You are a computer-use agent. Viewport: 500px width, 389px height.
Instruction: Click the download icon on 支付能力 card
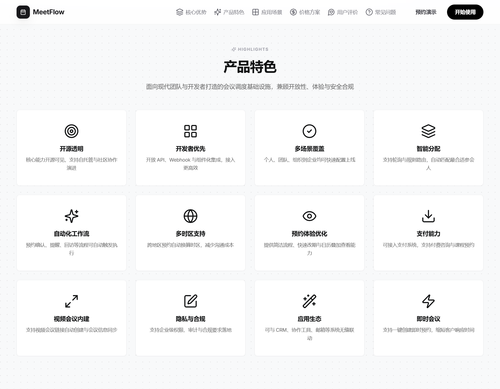click(x=428, y=216)
